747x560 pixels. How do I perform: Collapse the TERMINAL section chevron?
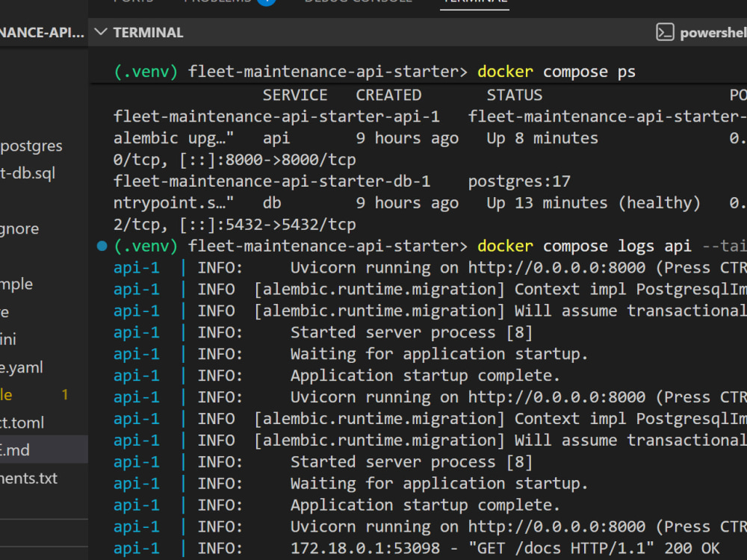101,32
